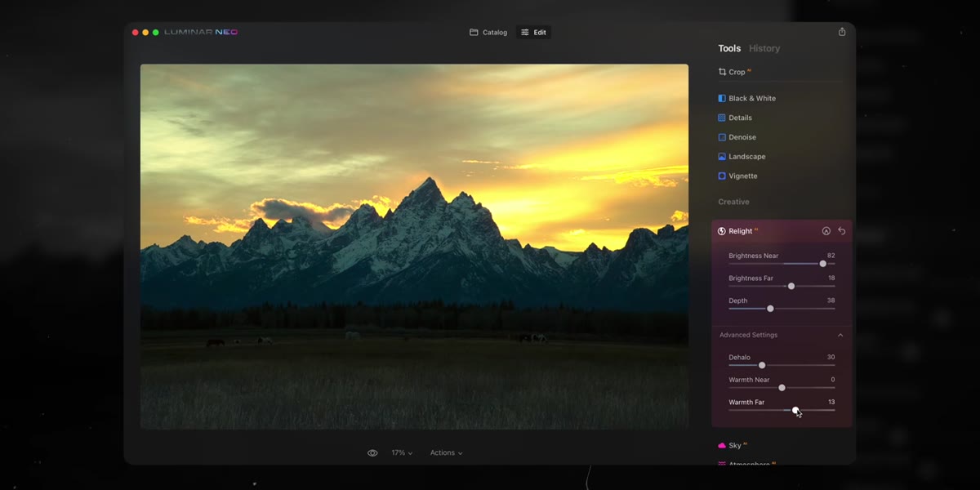
Task: Click the Depth value 38
Action: click(x=831, y=301)
